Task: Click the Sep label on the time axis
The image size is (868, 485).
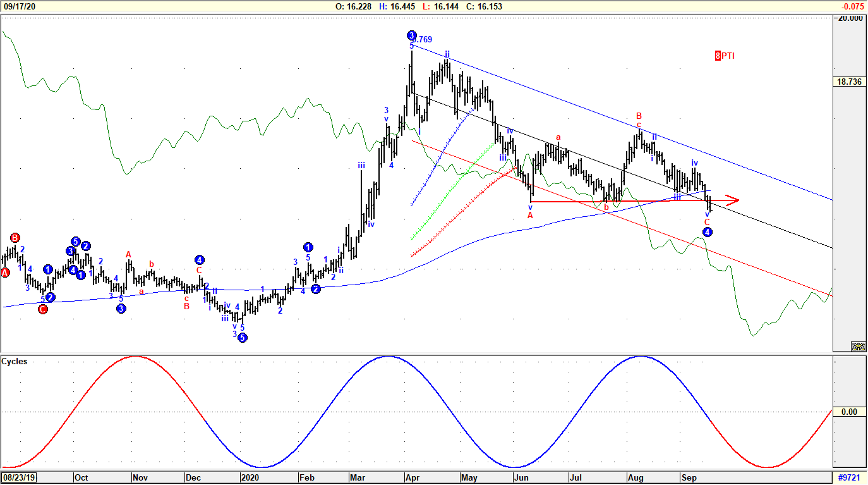Action: click(688, 477)
